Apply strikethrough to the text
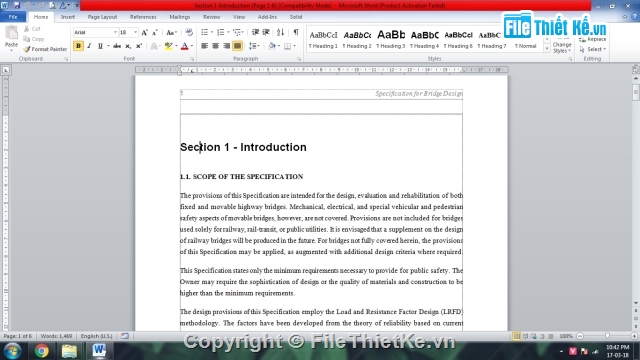This screenshot has width=640, height=360. pos(117,46)
